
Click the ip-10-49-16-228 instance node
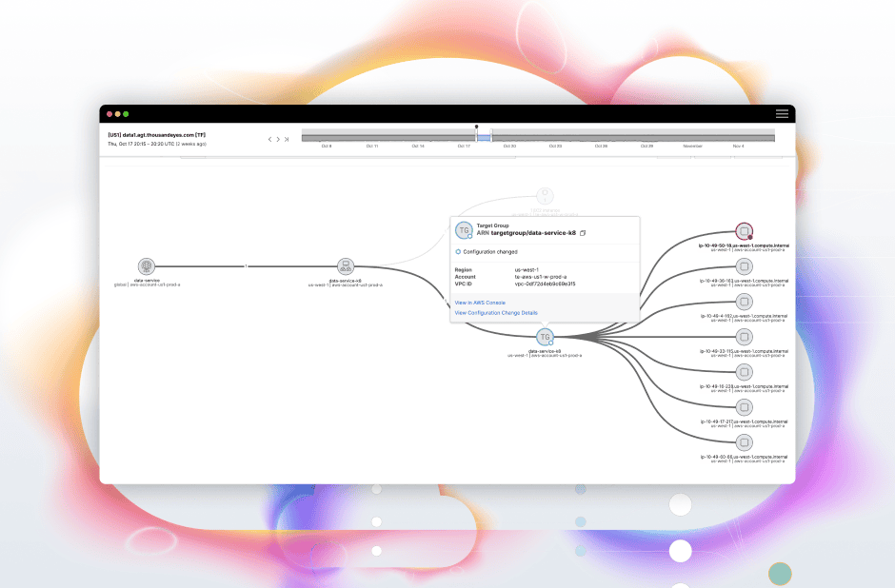pos(745,372)
